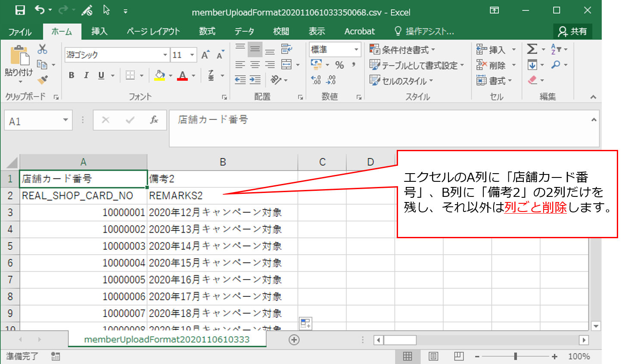Click the Save icon in title bar

point(20,10)
